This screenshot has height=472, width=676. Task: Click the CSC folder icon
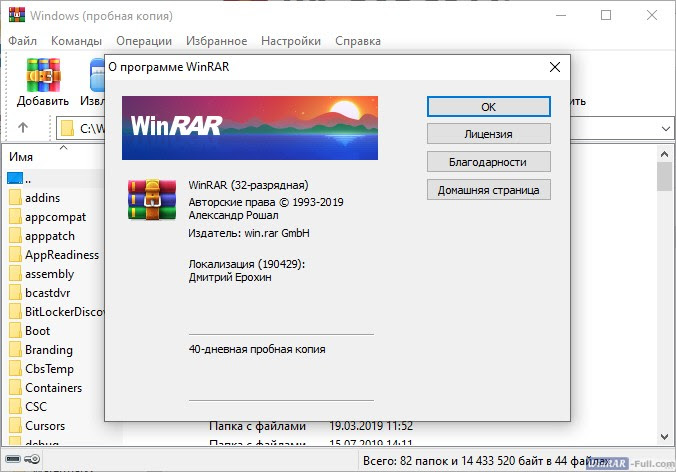16,406
